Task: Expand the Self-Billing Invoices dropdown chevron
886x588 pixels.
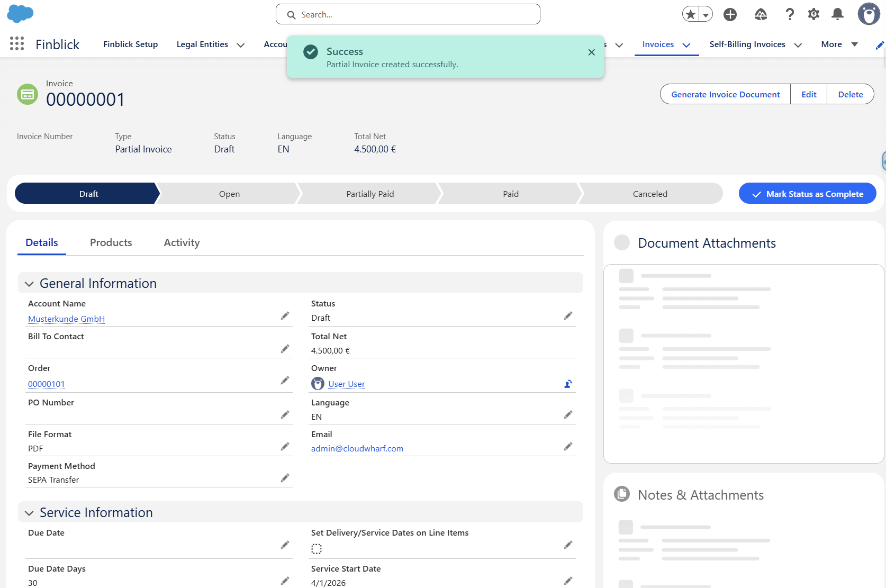Action: pos(798,45)
